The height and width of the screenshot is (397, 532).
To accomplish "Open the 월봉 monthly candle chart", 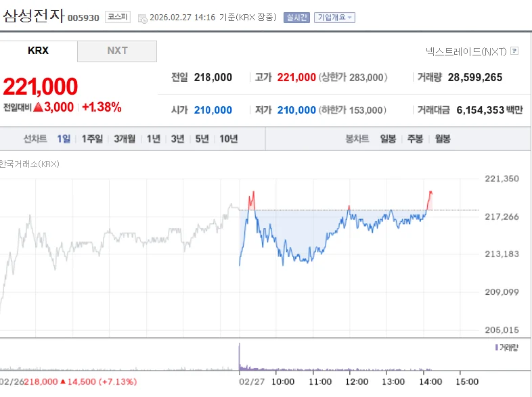I will coord(443,139).
